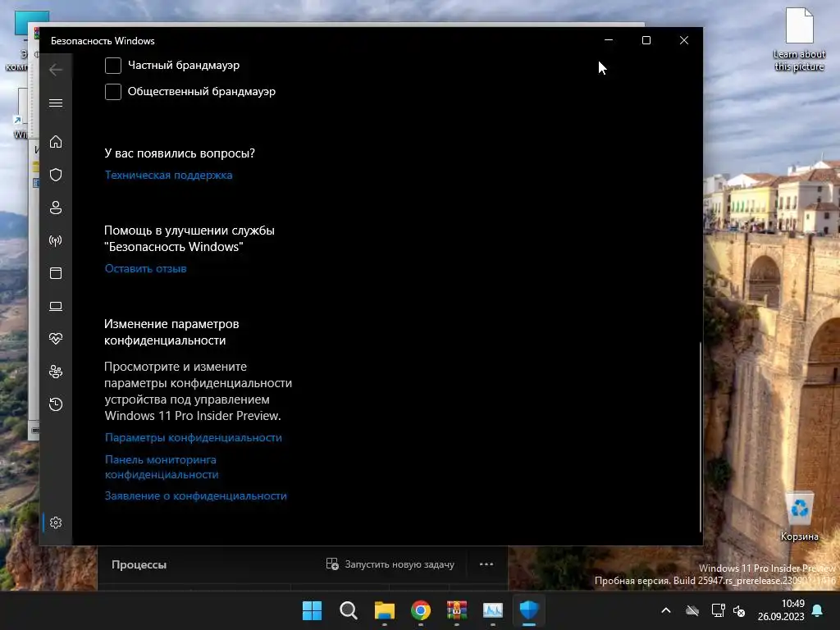The height and width of the screenshot is (630, 840).
Task: Click the muted volume tray icon
Action: (739, 610)
